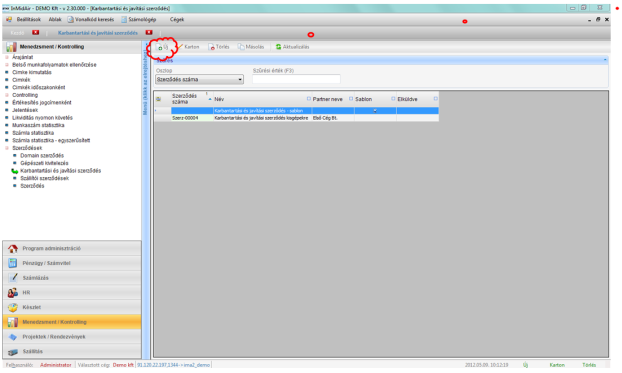The width and height of the screenshot is (622, 373).
Task: Open Likviditás nyomon követés item
Action: pos(42,117)
